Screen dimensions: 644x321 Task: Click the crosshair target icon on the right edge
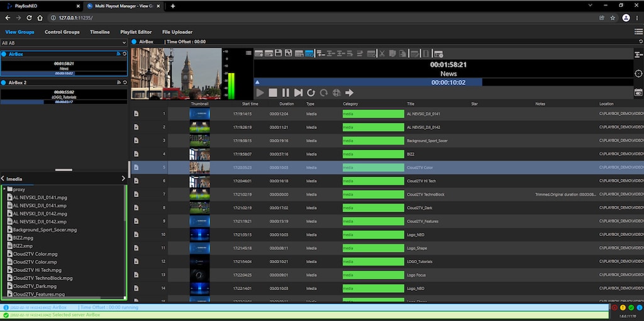(638, 74)
